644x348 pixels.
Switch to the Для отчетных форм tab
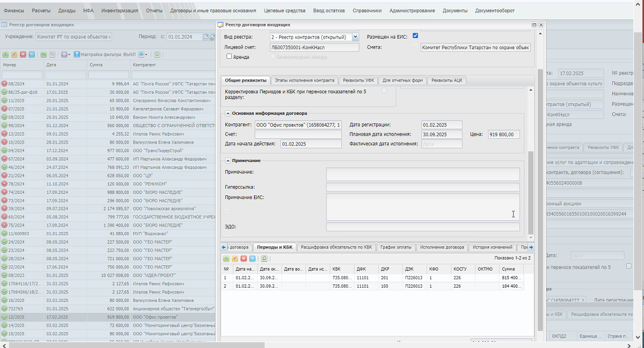[403, 81]
